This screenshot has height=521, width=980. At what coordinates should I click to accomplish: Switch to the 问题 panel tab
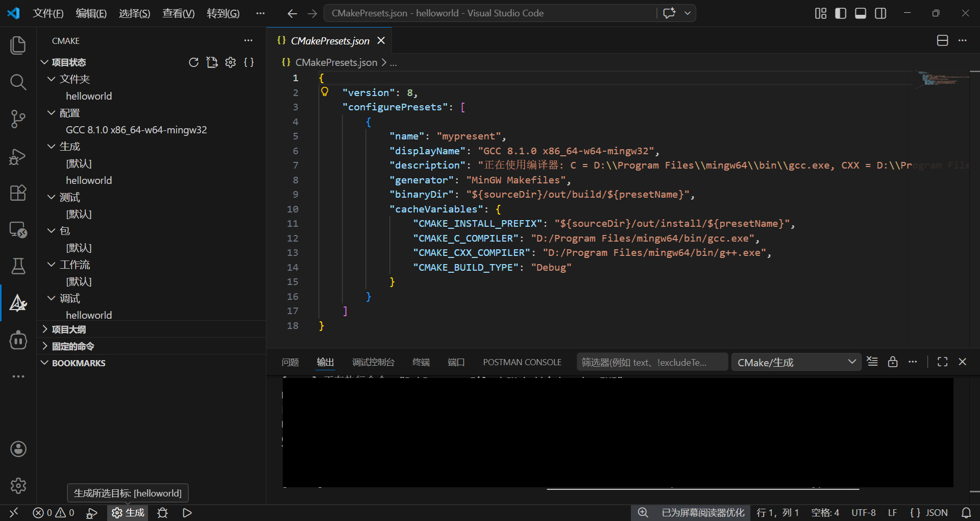(290, 362)
